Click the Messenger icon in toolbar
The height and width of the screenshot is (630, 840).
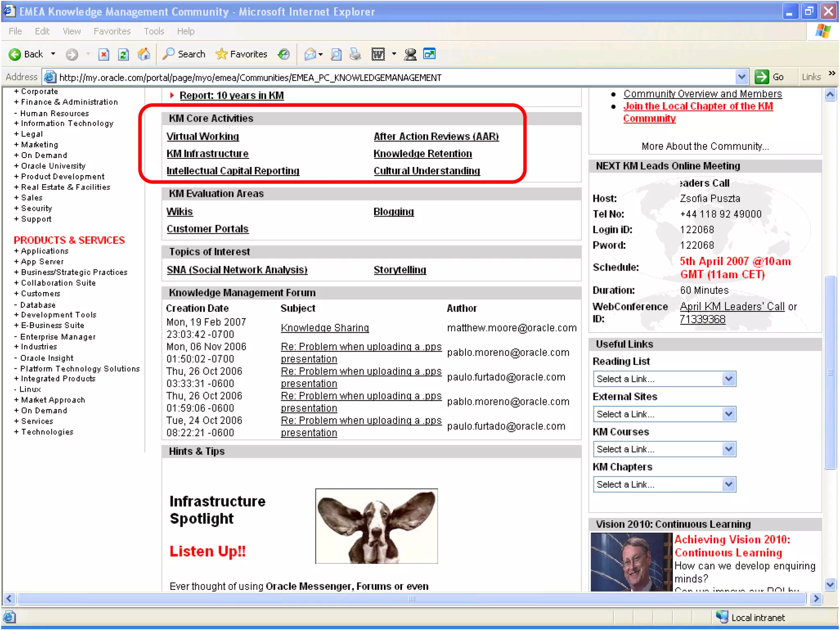coord(410,54)
